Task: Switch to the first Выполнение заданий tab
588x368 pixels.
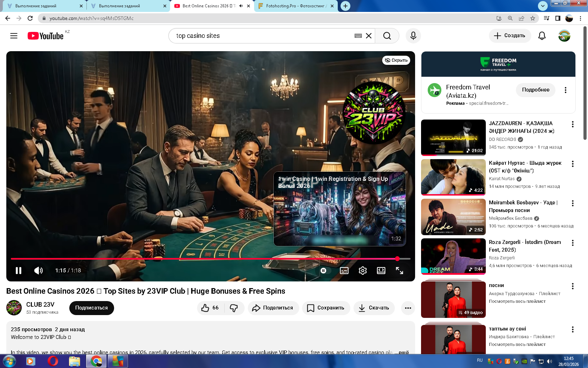Action: [44, 6]
